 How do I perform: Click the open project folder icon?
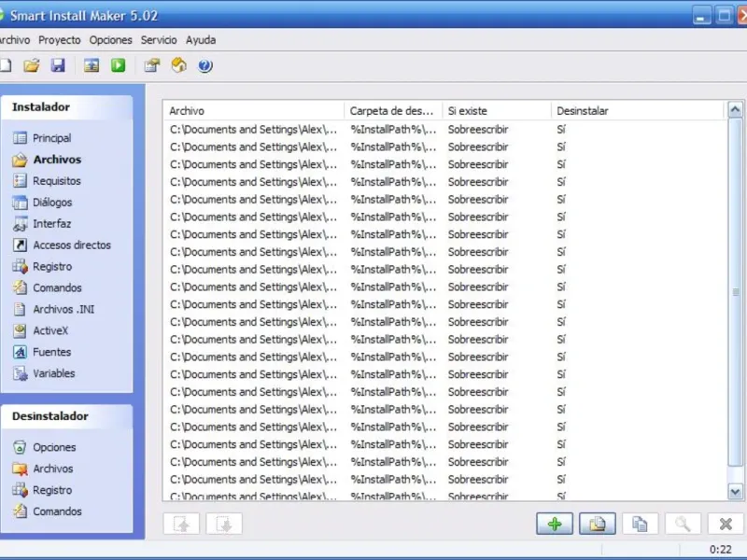click(x=32, y=65)
